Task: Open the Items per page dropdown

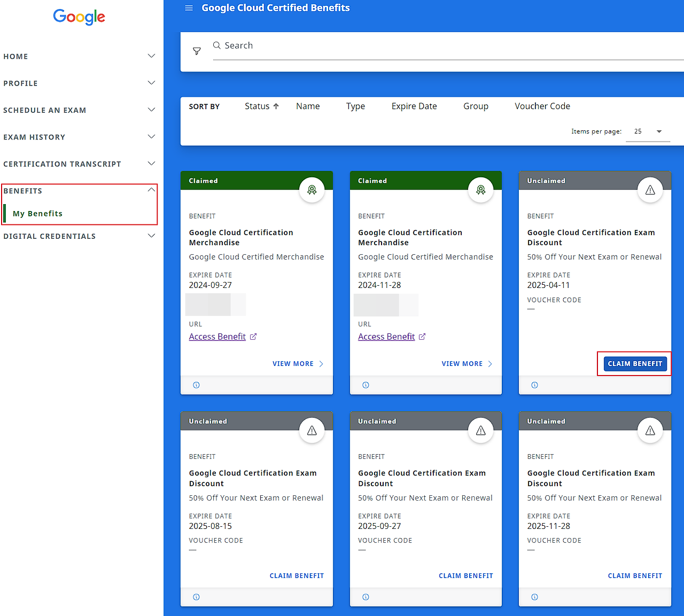Action: coord(648,131)
